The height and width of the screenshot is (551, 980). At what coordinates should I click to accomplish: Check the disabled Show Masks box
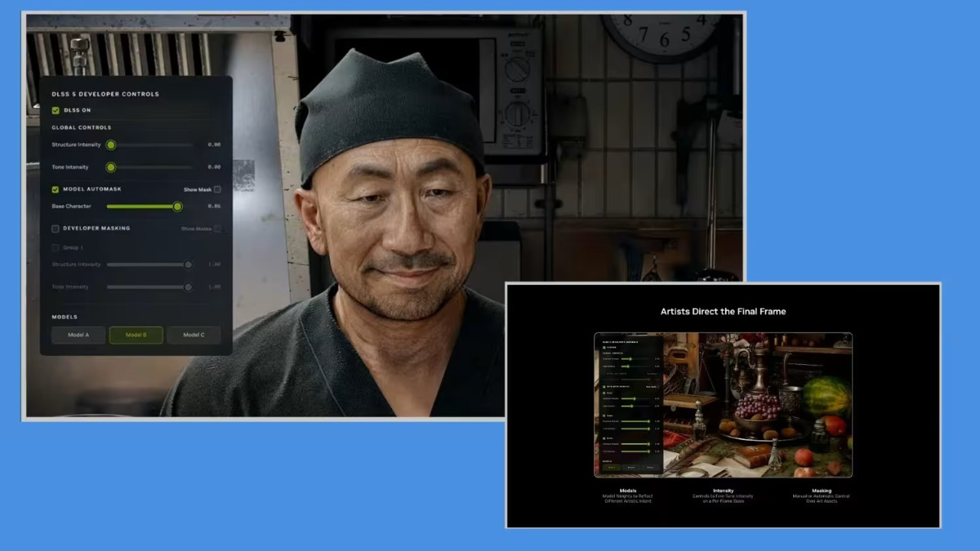click(217, 228)
